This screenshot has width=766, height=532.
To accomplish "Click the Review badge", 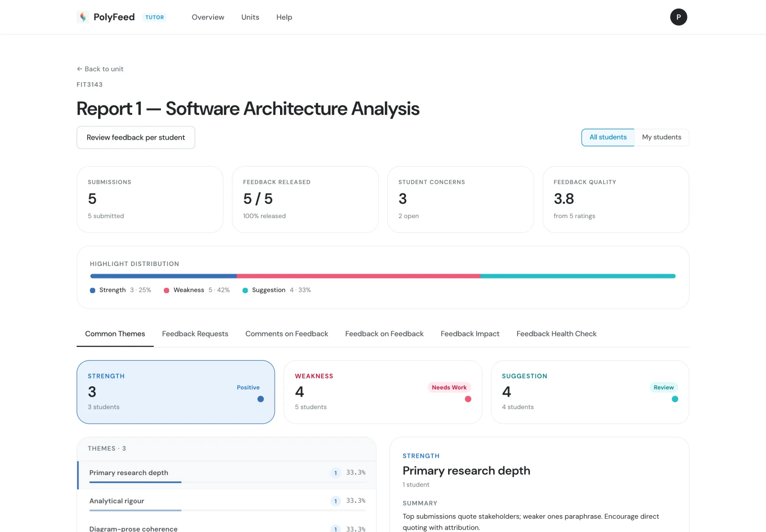I will click(x=664, y=388).
